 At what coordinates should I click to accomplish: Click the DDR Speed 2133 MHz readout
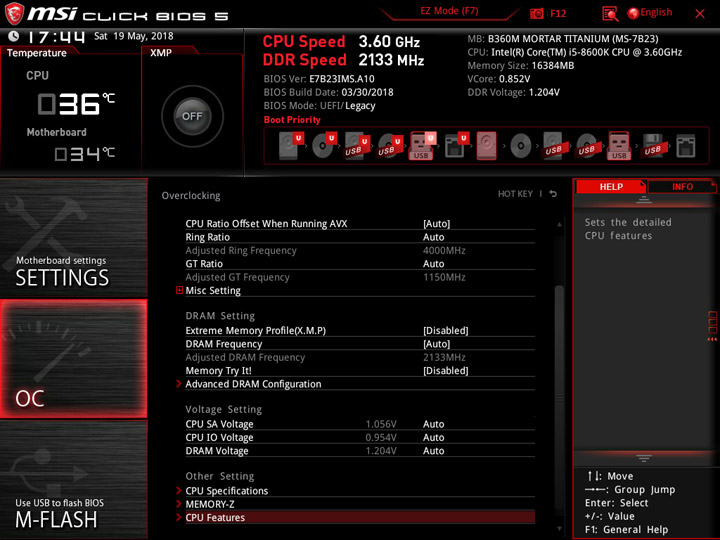(x=343, y=60)
